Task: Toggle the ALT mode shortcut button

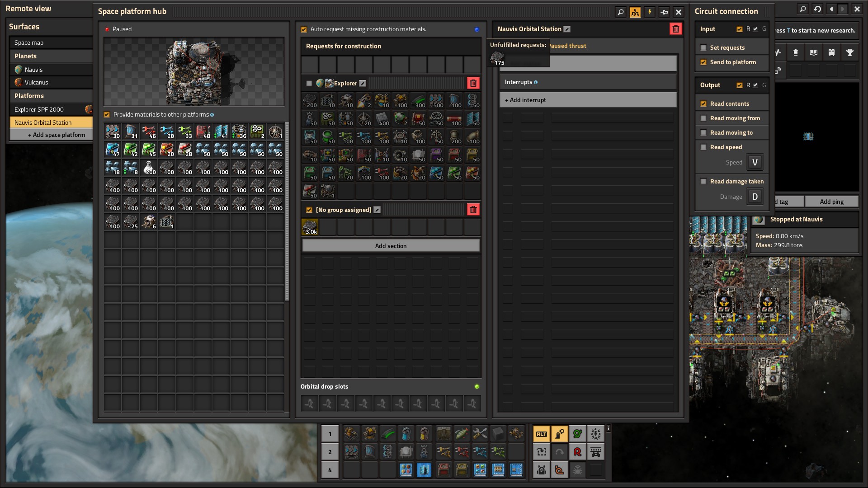Action: 541,434
